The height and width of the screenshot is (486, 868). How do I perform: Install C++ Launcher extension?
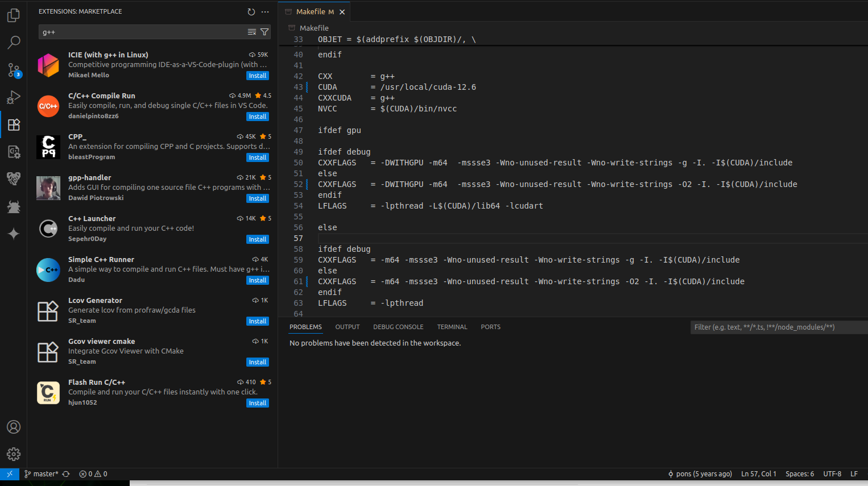pos(258,239)
